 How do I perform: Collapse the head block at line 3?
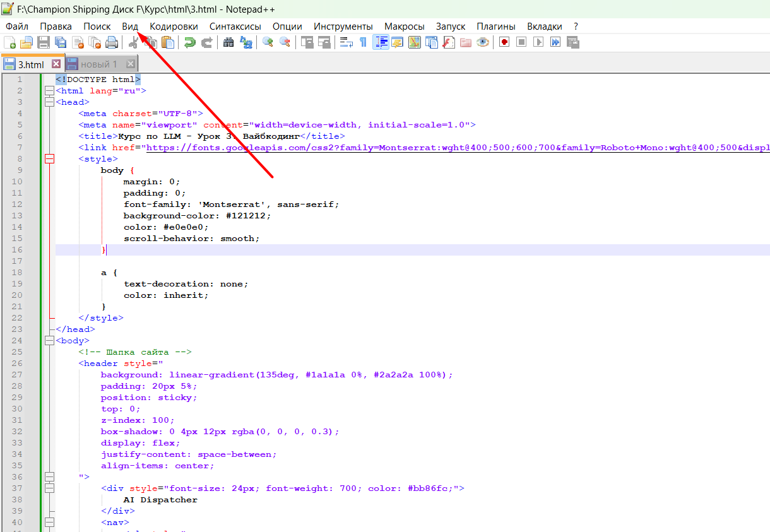[50, 102]
